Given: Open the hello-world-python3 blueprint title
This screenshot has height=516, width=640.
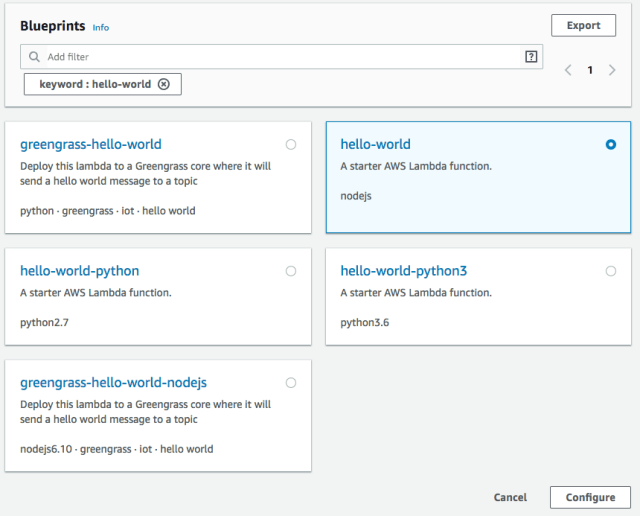Looking at the screenshot, I should (404, 271).
